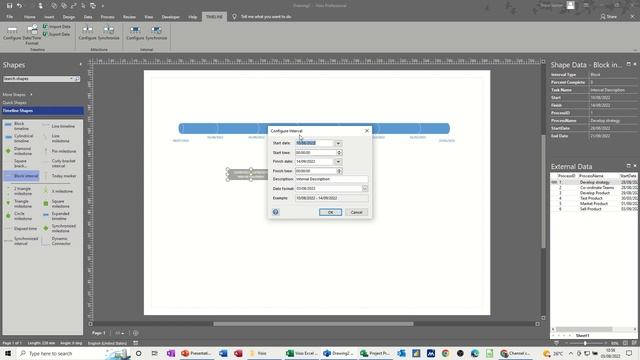Open the Start date calendar dropdown
This screenshot has height=360, width=640.
[338, 143]
